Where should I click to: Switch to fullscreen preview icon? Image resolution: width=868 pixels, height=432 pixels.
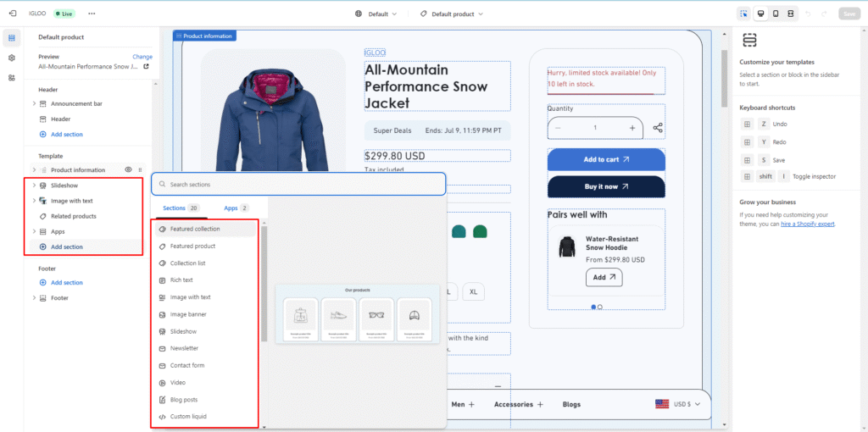[790, 14]
